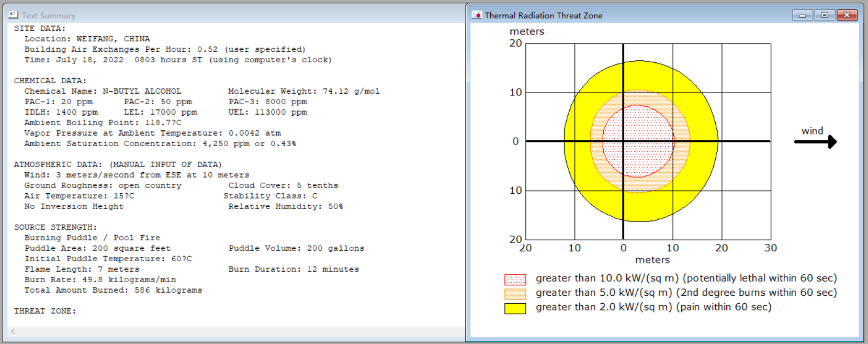Click "Building Air Exchanges Per Hour" line
The width and height of the screenshot is (868, 344).
click(x=165, y=49)
